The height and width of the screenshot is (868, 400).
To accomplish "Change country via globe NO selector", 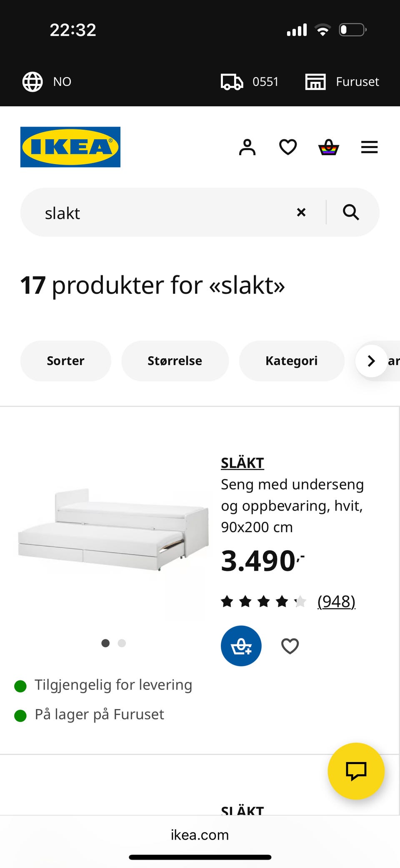I will [47, 81].
